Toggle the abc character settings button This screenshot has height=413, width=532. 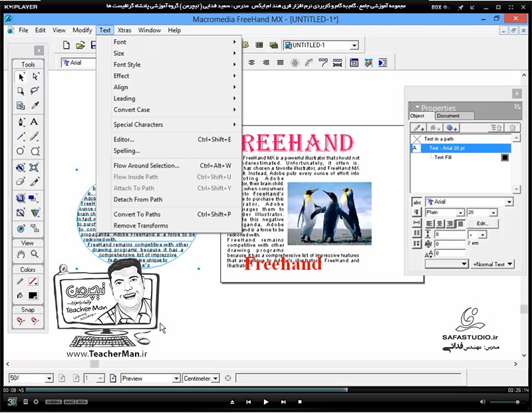point(417,202)
